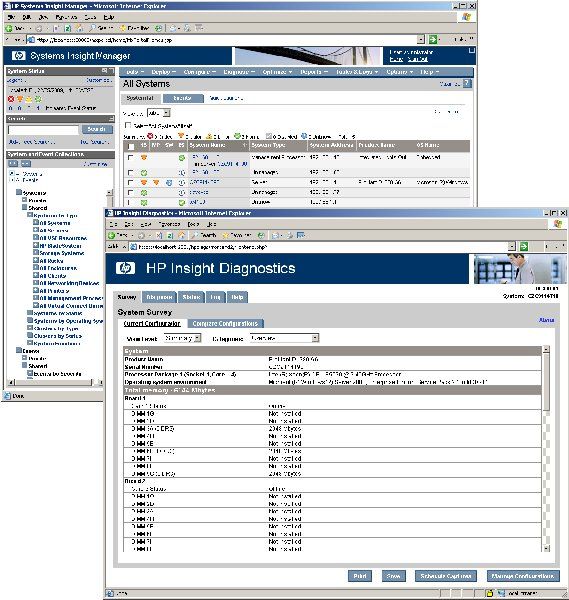Image resolution: width=569 pixels, height=600 pixels.
Task: Click the green Go arrow in SIM address bar
Action: coord(433,39)
